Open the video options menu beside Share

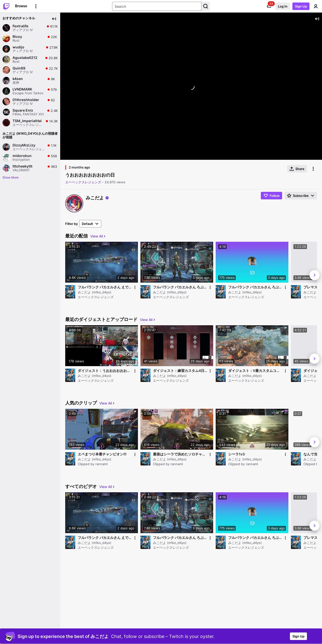coord(313,169)
